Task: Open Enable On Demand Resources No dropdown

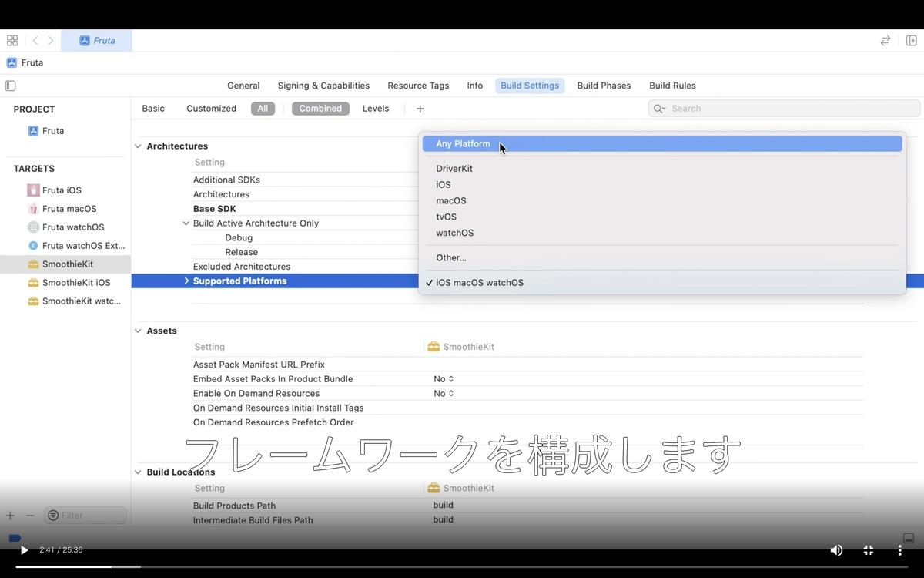Action: coord(444,394)
